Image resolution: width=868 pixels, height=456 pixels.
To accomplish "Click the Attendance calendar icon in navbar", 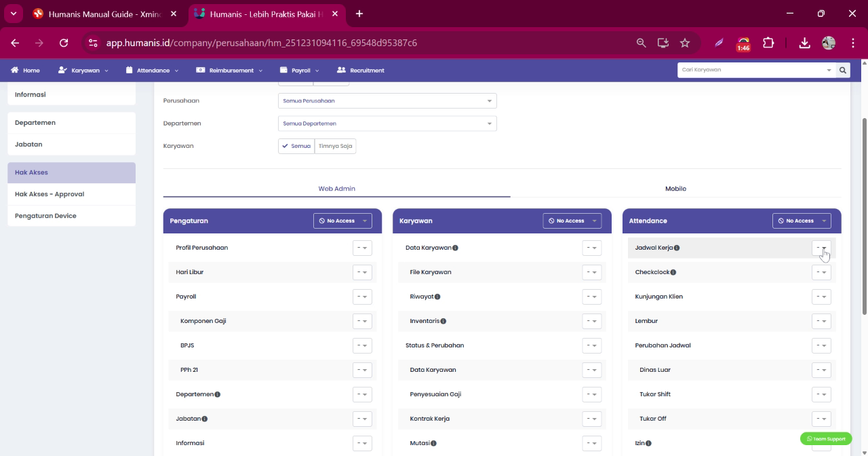I will pyautogui.click(x=130, y=70).
